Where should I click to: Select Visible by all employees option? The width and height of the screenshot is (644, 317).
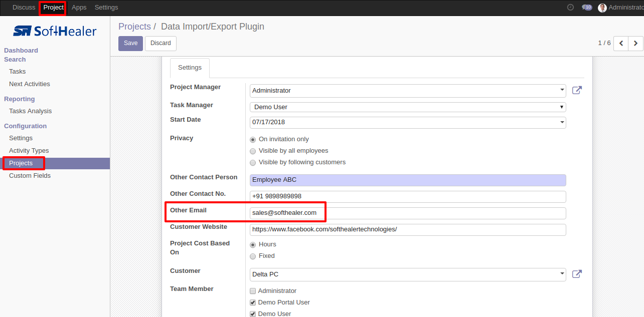pos(253,151)
